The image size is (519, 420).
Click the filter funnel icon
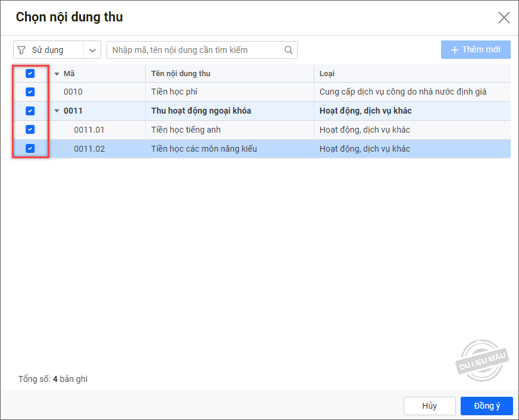point(21,50)
